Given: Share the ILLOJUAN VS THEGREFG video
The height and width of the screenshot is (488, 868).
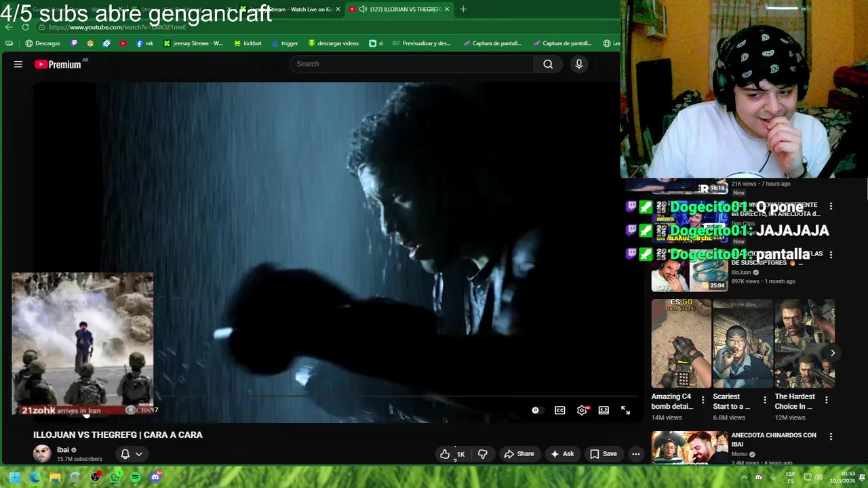Looking at the screenshot, I should coord(519,454).
